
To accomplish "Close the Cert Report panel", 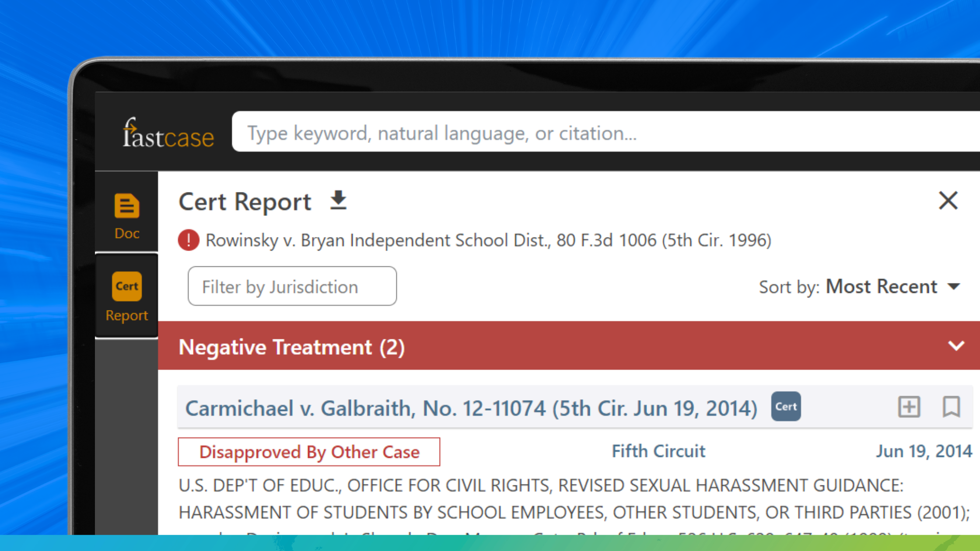I will (x=948, y=201).
